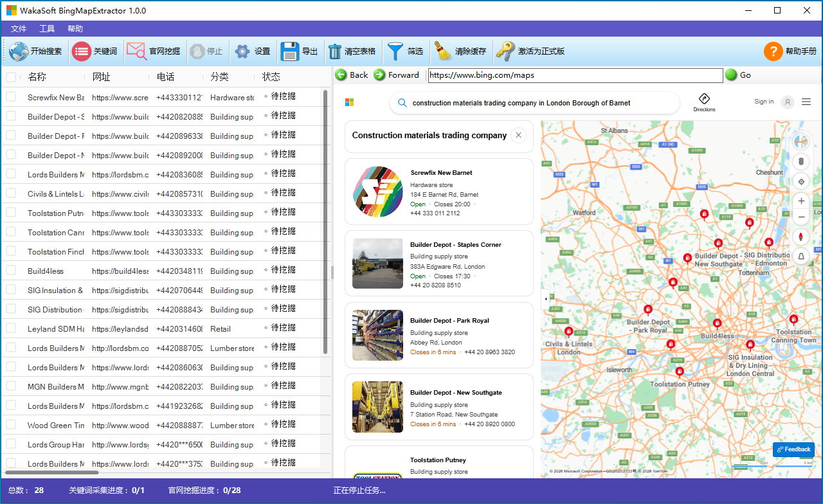
Task: Open the Builder Depot - Park Royal photo
Action: pyautogui.click(x=378, y=336)
